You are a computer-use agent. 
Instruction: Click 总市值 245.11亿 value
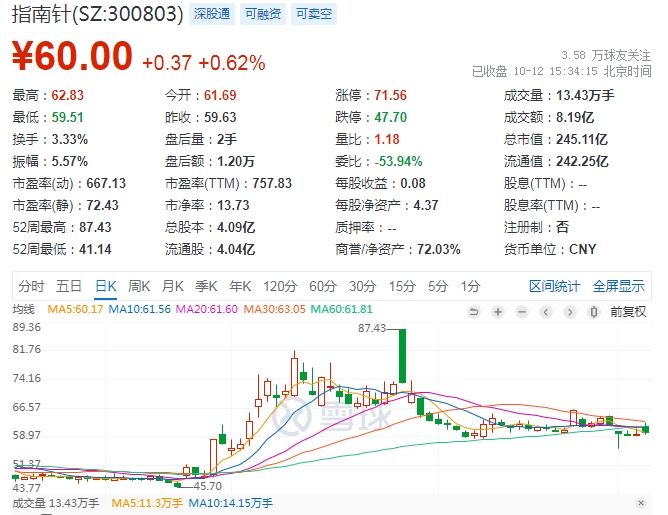point(582,139)
